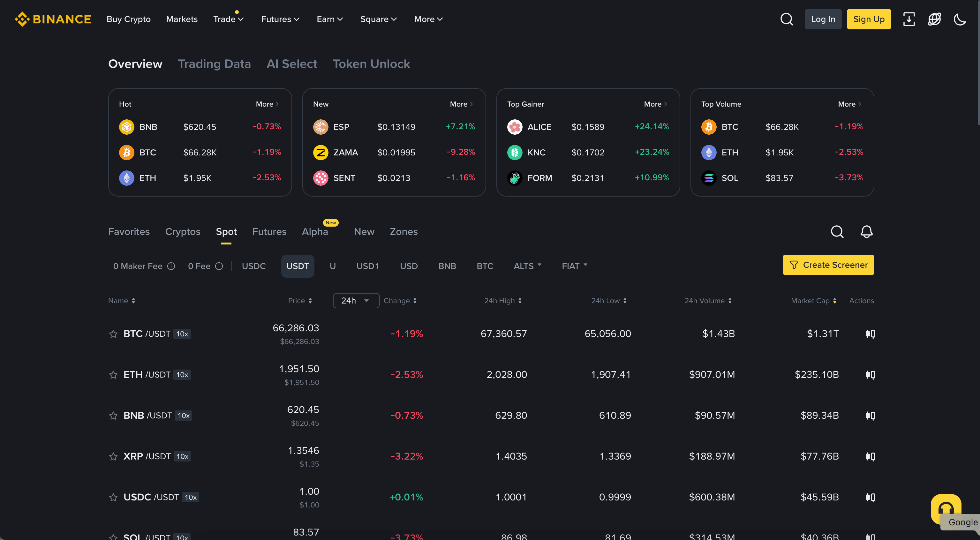Add XRP/USDT to favorites

pos(113,456)
